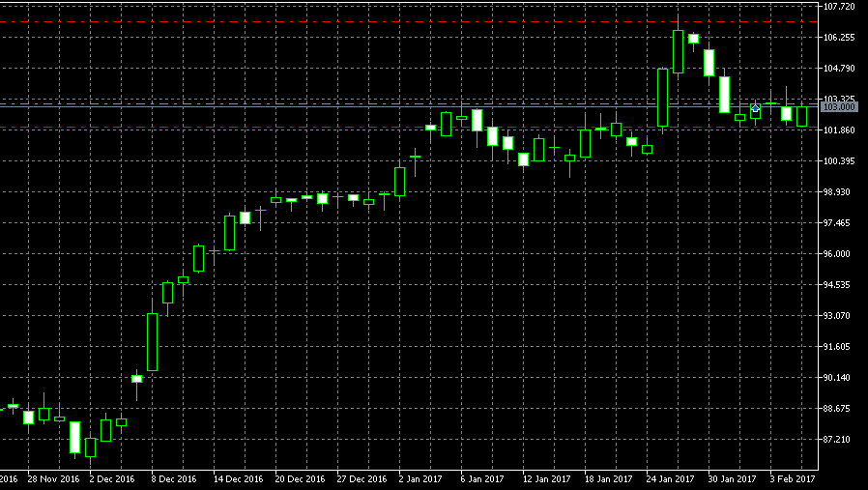This screenshot has width=868, height=490.
Task: Click the 107.720 price scale label
Action: 839,7
